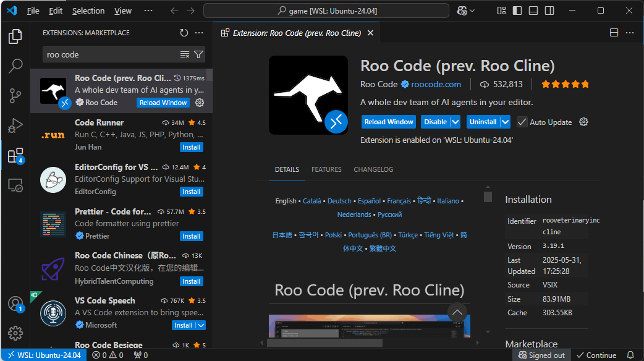Customize layout icon in title bar
This screenshot has height=361, width=644.
(x=501, y=11)
